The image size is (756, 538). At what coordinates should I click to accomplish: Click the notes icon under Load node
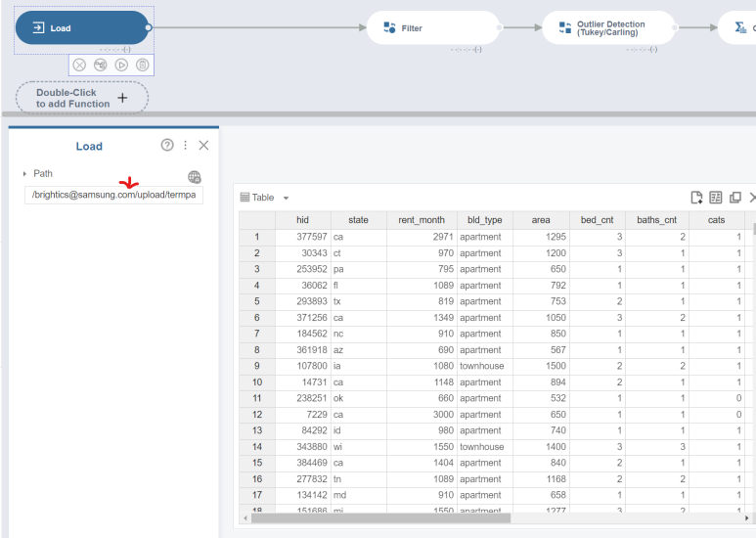142,66
